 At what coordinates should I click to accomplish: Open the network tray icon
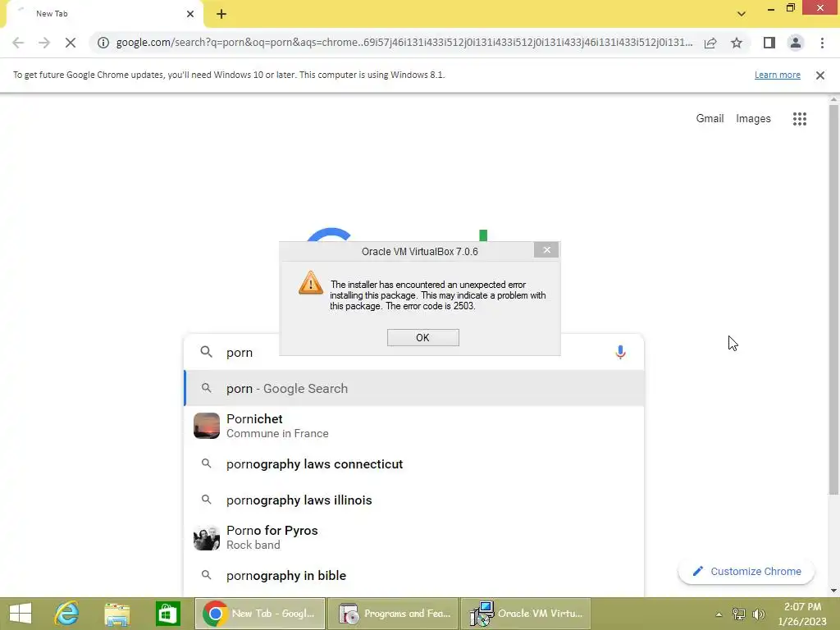pos(739,614)
